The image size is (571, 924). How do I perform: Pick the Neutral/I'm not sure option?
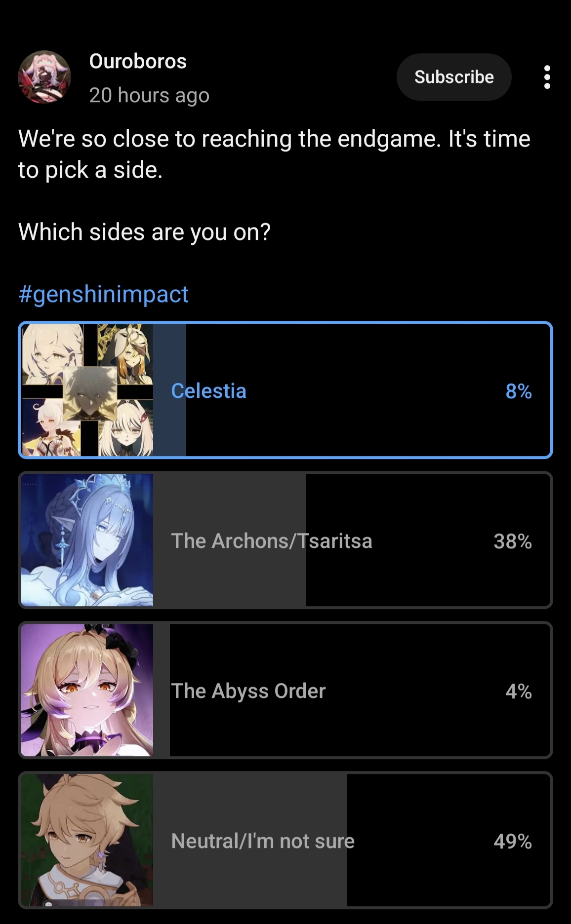coord(285,840)
